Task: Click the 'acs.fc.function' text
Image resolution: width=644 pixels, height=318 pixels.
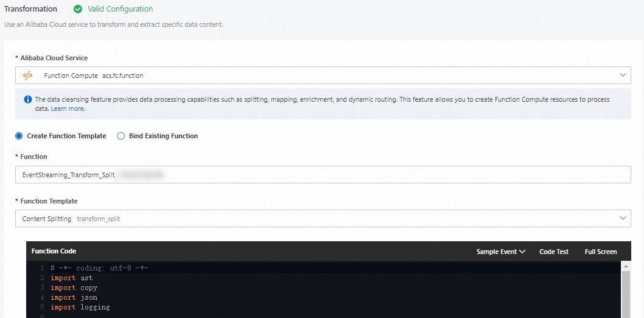Action: 123,76
